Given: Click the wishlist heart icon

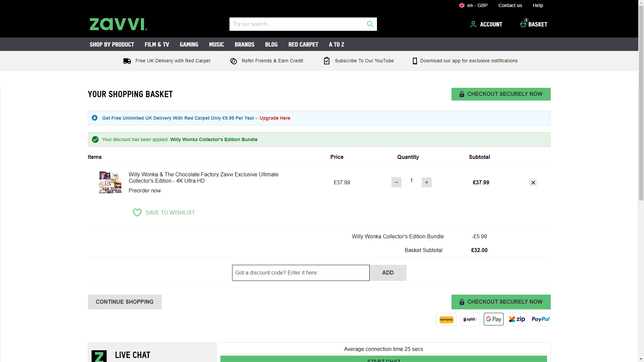Looking at the screenshot, I should coord(137,213).
